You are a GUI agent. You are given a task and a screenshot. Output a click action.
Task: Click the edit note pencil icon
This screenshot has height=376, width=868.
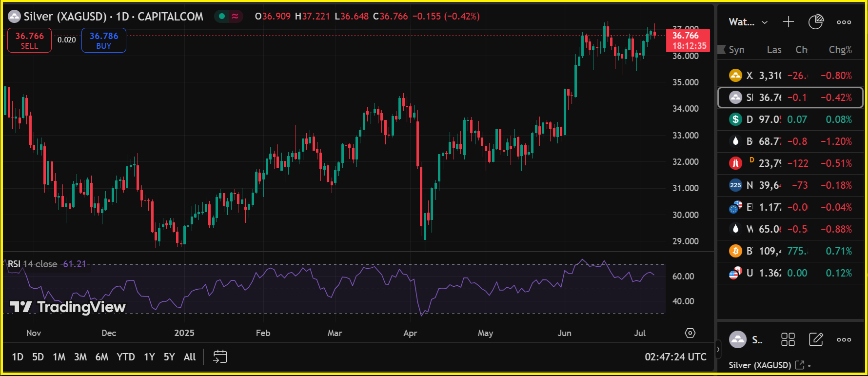tap(816, 339)
